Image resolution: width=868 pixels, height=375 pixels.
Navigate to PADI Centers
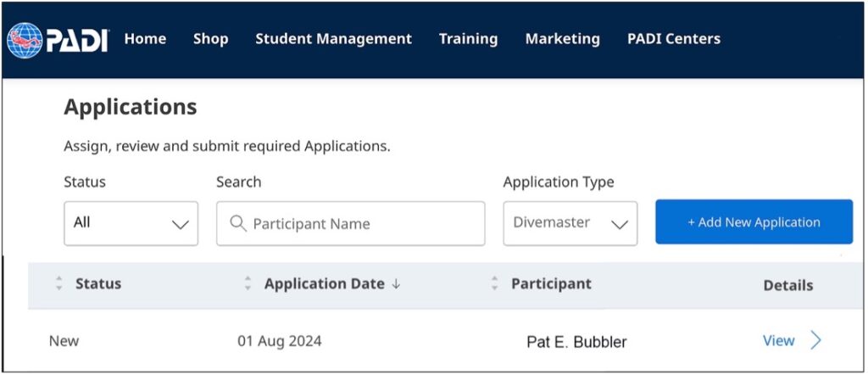pyautogui.click(x=673, y=39)
